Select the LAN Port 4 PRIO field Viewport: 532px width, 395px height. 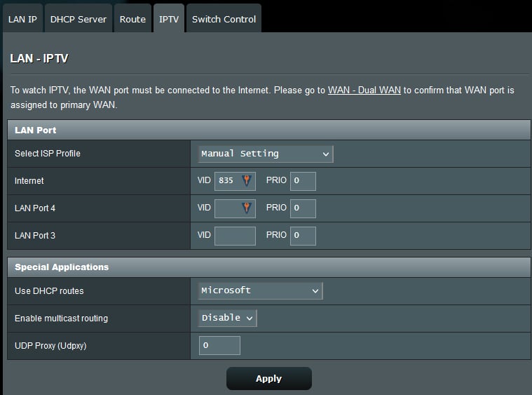tap(303, 208)
